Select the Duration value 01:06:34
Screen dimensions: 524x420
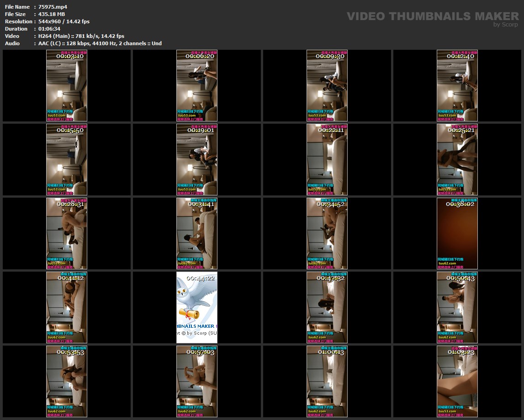point(49,29)
